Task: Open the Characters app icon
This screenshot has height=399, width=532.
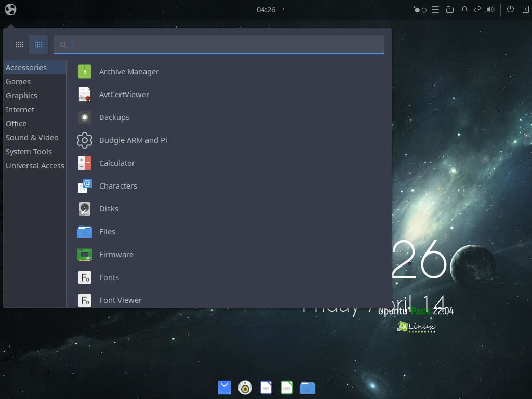Action: (85, 186)
